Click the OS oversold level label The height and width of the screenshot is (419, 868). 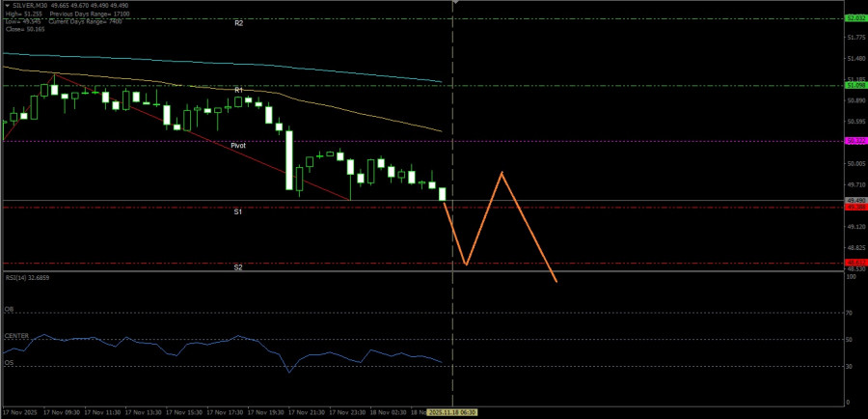point(9,362)
